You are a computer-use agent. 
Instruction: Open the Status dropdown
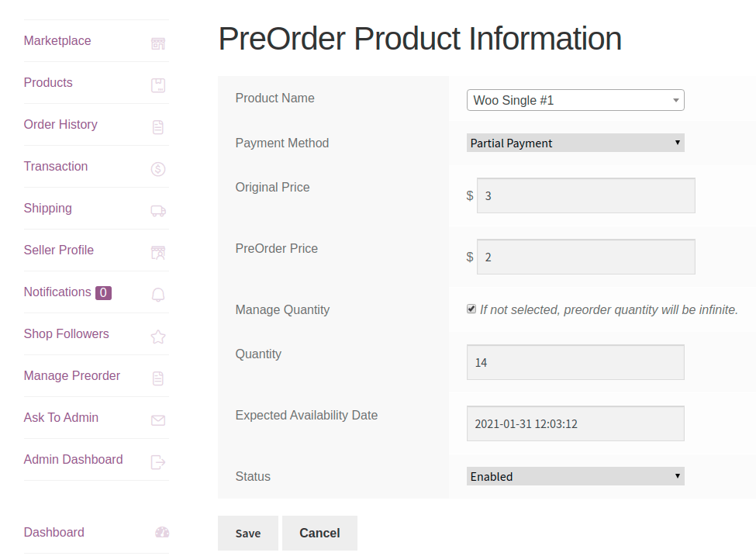tap(575, 476)
